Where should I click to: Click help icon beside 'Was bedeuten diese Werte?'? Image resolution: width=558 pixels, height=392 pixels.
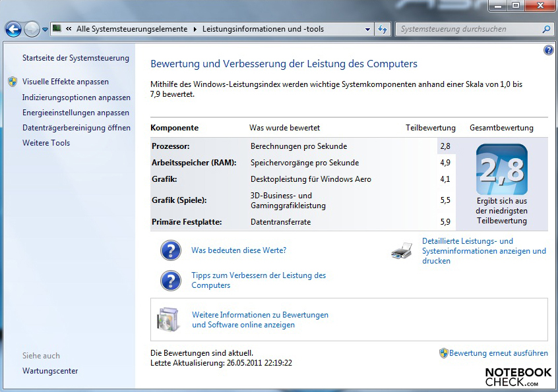tap(171, 250)
